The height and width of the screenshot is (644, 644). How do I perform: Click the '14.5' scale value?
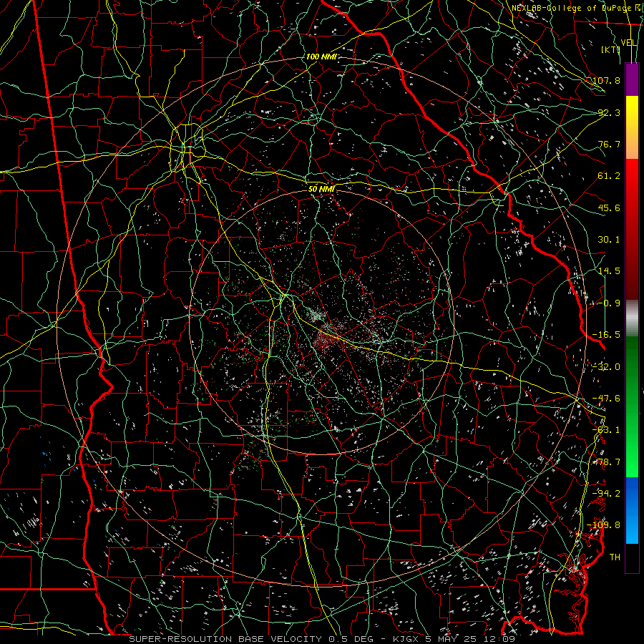click(609, 271)
